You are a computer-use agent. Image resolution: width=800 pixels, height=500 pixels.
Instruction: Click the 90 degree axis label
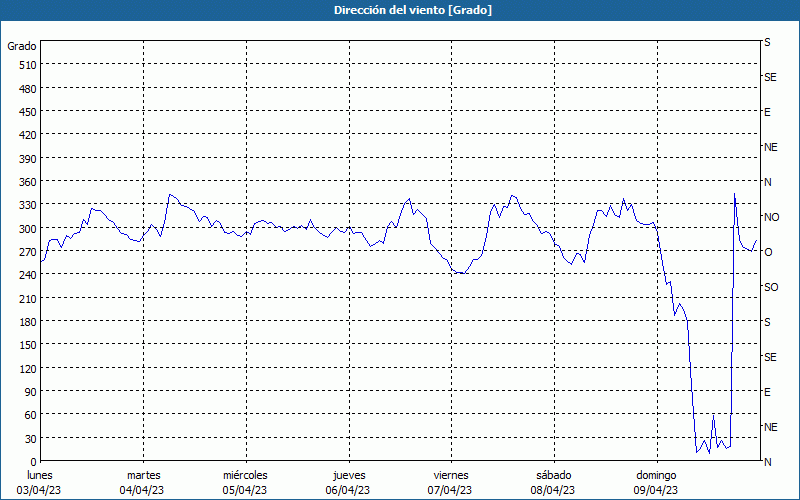pos(31,392)
